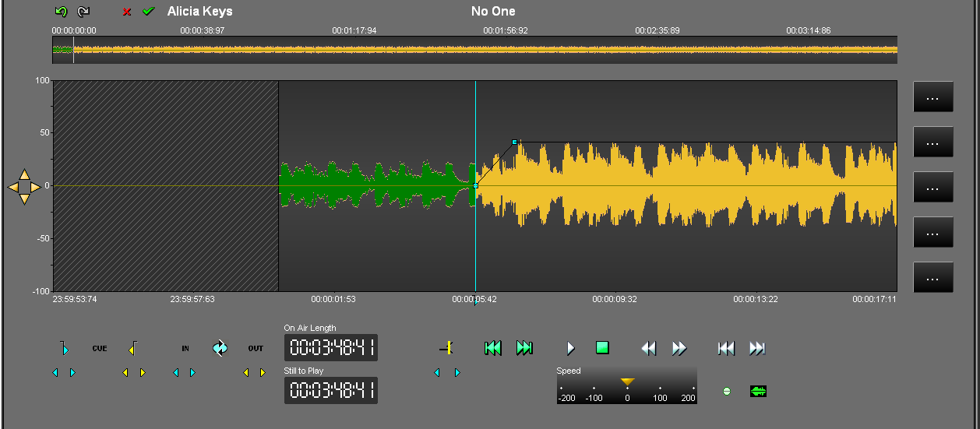Click the yellow cue marker flag icon
This screenshot has width=980, height=429.
coord(132,348)
